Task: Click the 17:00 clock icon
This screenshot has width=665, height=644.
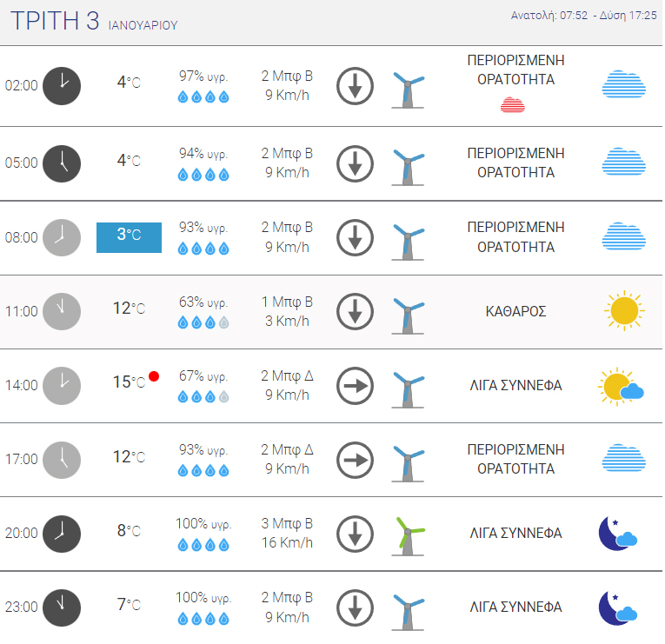Action: tap(62, 460)
